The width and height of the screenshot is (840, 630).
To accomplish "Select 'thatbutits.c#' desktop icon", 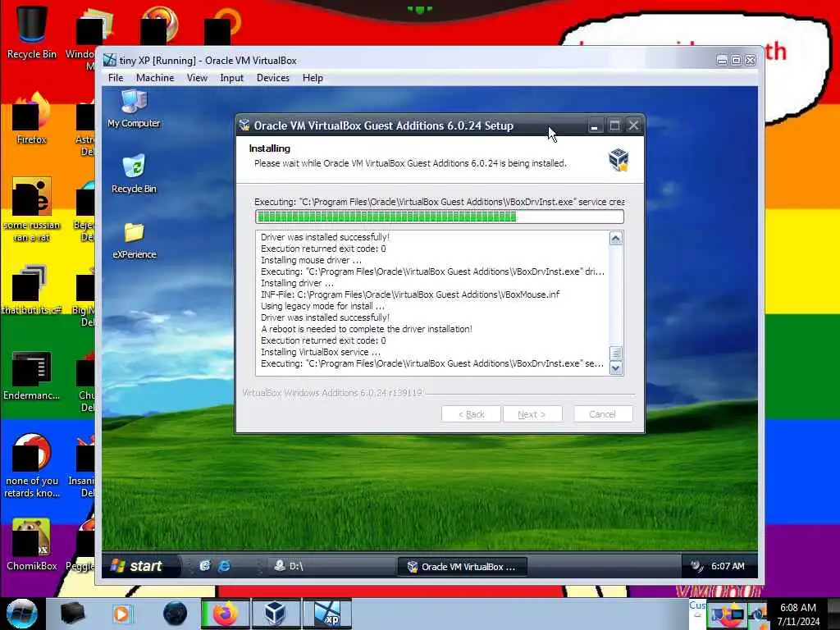I will point(32,290).
